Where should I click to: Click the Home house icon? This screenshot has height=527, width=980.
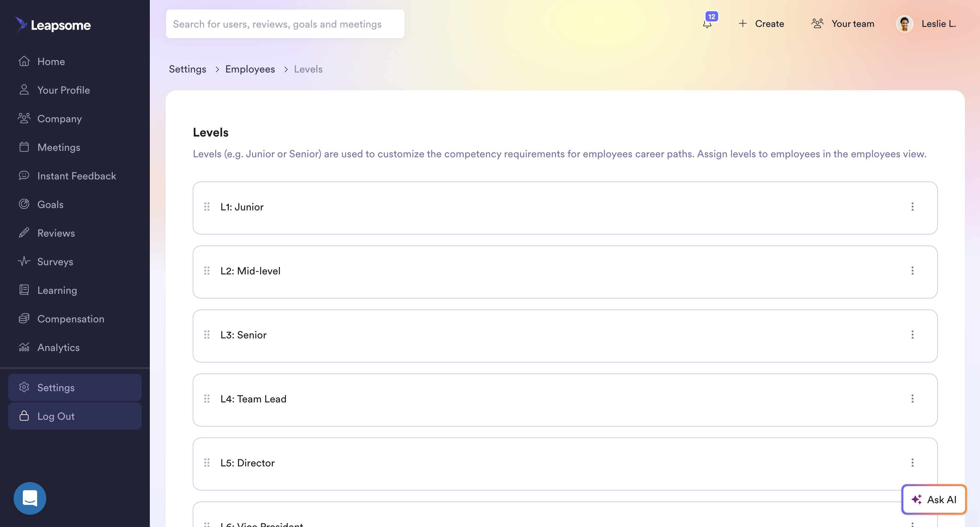coord(24,61)
